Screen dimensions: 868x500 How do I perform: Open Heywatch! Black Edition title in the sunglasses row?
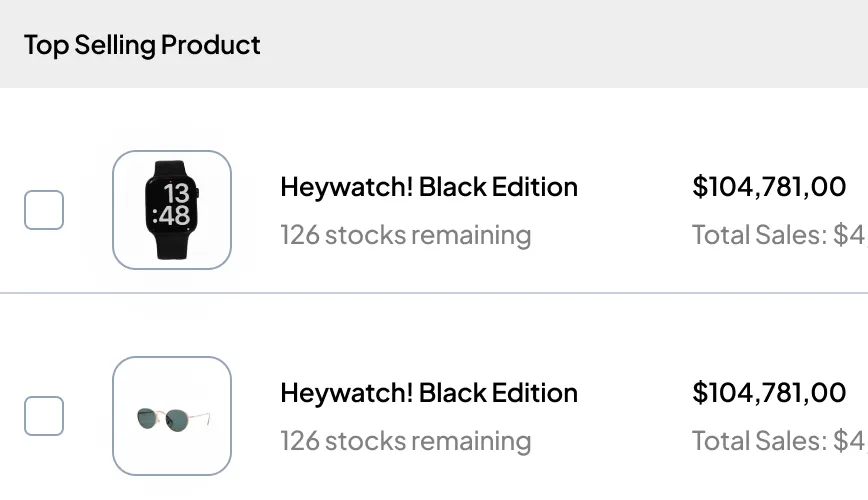[x=429, y=393]
